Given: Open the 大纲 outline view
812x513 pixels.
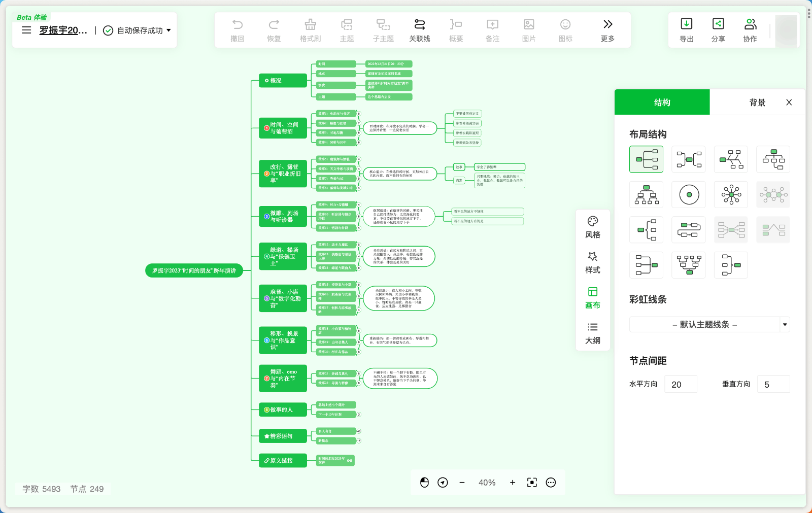Looking at the screenshot, I should [x=592, y=333].
